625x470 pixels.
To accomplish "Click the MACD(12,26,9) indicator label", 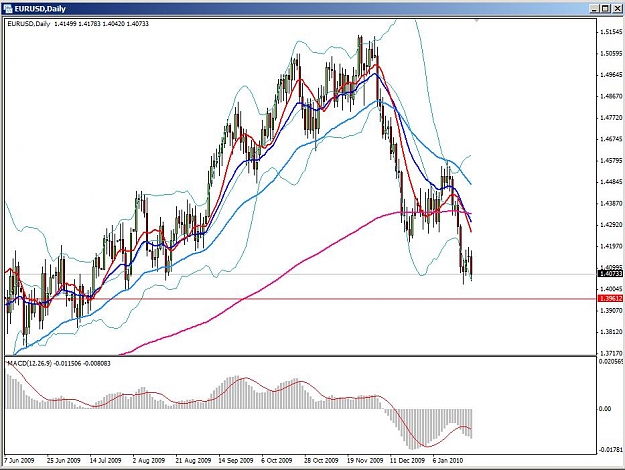I will click(x=59, y=363).
